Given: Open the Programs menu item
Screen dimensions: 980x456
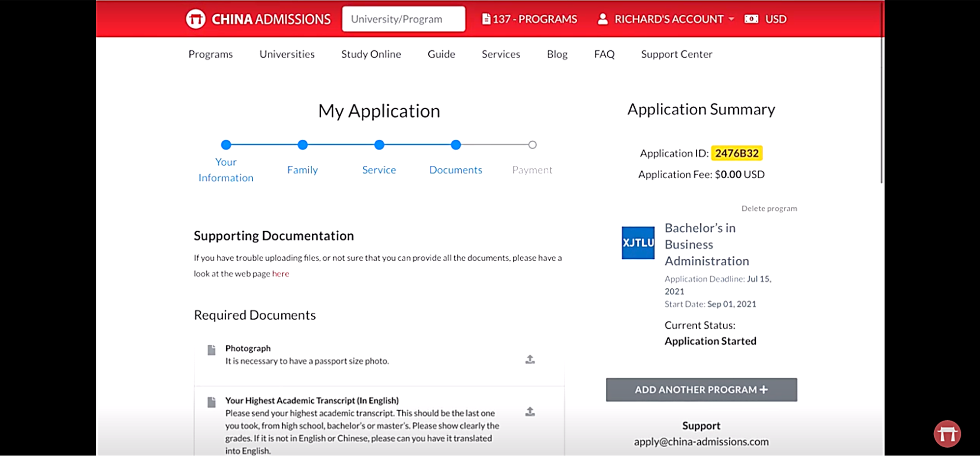Looking at the screenshot, I should [210, 54].
